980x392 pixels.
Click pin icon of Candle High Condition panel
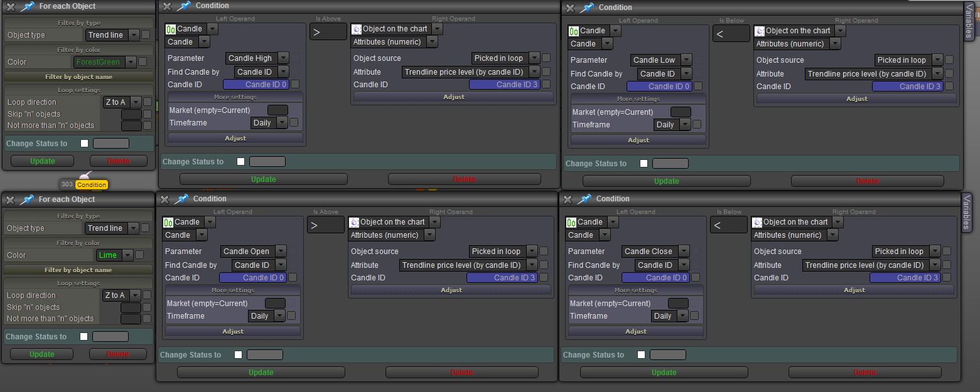(184, 6)
